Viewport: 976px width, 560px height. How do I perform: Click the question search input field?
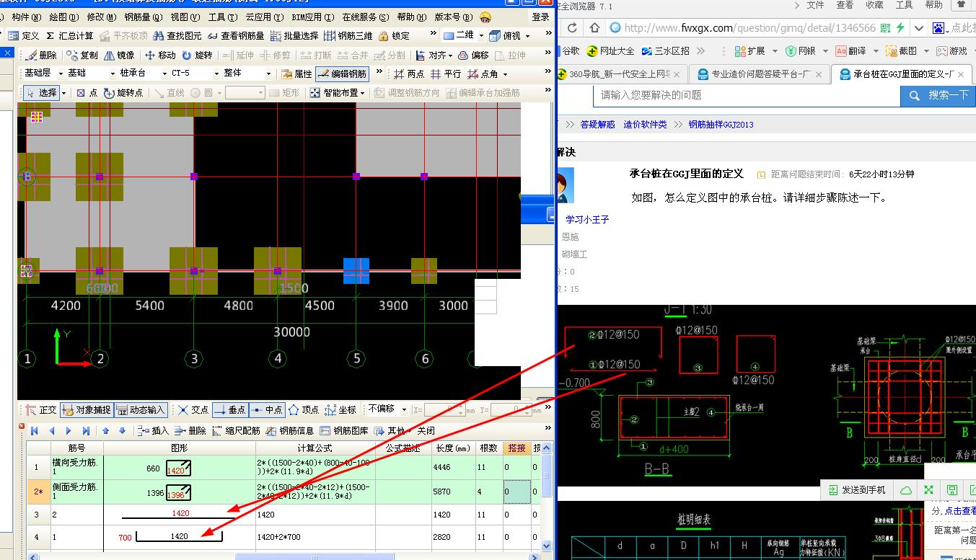click(x=747, y=95)
